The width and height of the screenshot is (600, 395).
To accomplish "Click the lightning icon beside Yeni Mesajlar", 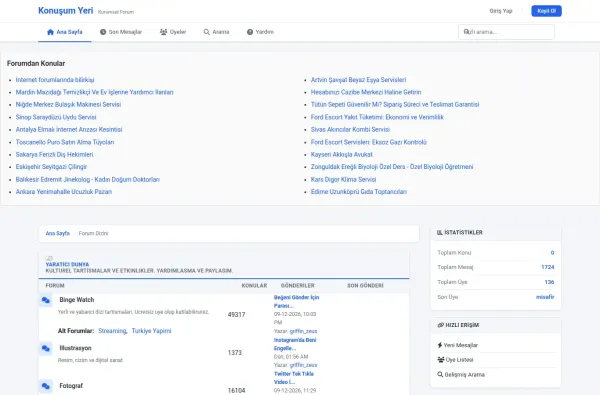I will point(440,345).
